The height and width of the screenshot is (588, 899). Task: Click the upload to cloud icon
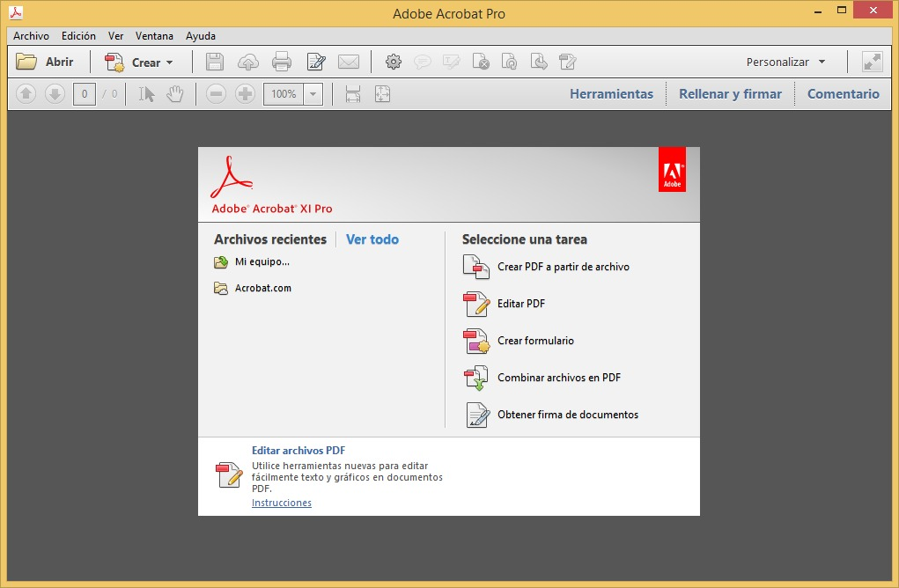[x=250, y=61]
